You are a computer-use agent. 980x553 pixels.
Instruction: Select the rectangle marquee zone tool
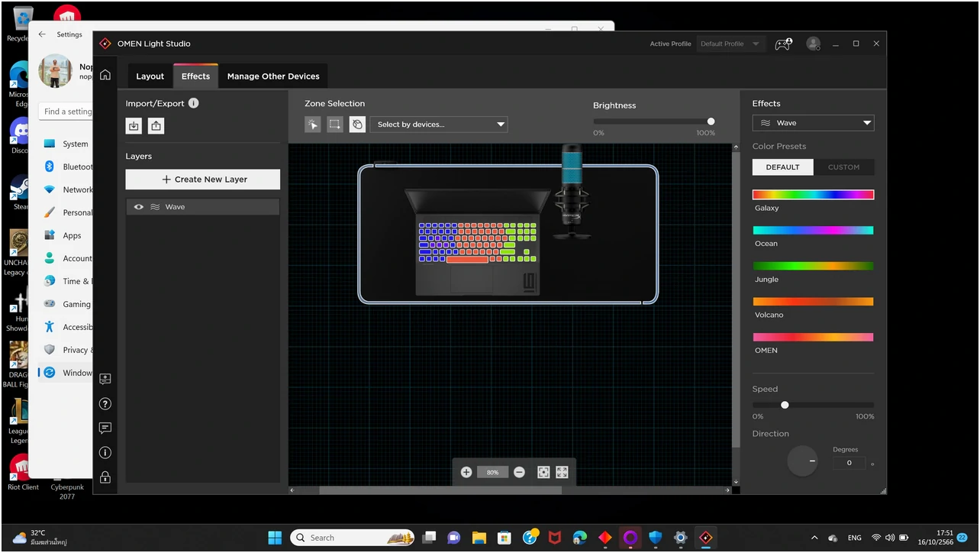[335, 125]
